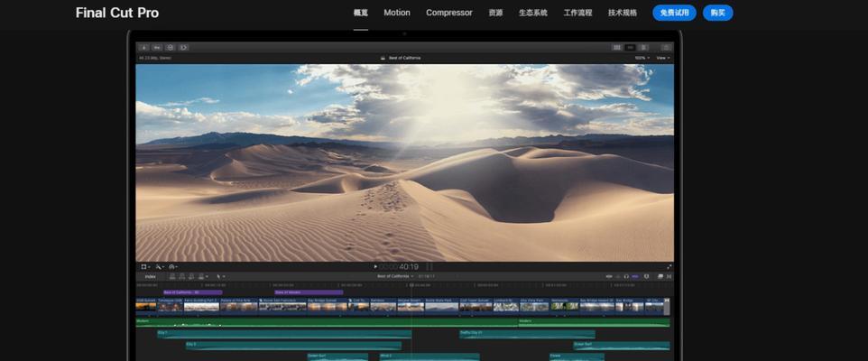The width and height of the screenshot is (868, 361).
Task: Open the transform tool dropdown below viewer
Action: pos(145,267)
